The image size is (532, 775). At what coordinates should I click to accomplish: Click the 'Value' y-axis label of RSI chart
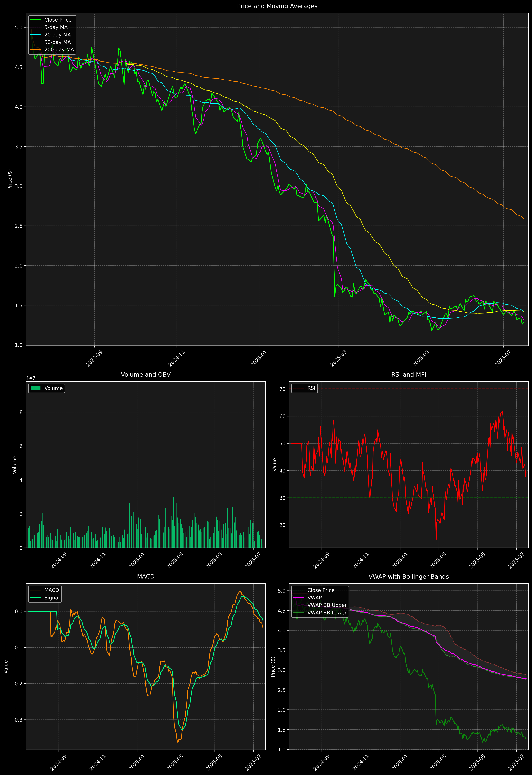(x=275, y=464)
